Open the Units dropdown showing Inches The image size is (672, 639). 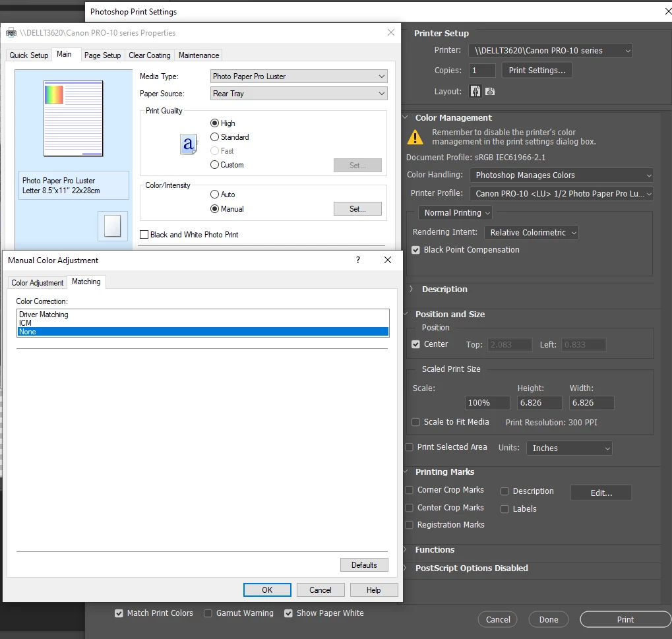coord(569,448)
